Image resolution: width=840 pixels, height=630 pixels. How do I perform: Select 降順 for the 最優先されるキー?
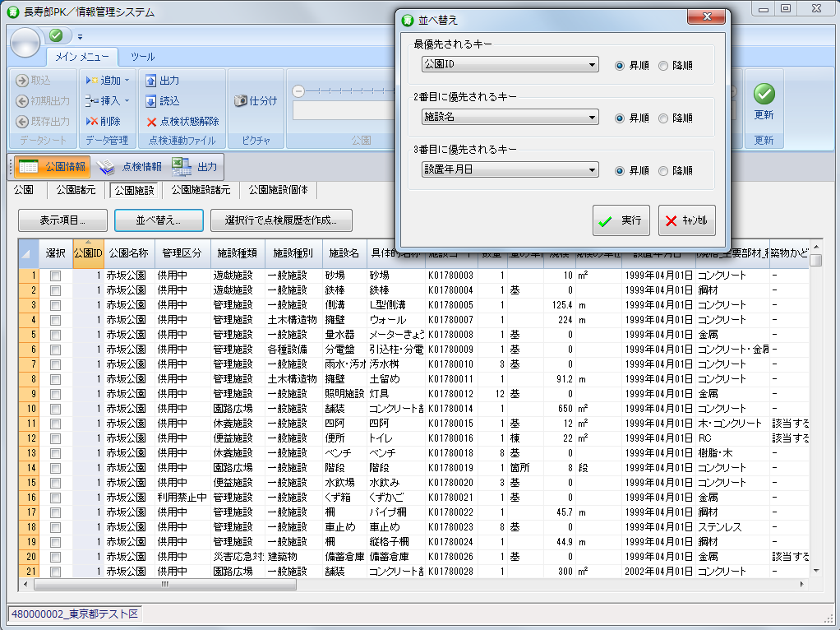(x=663, y=66)
